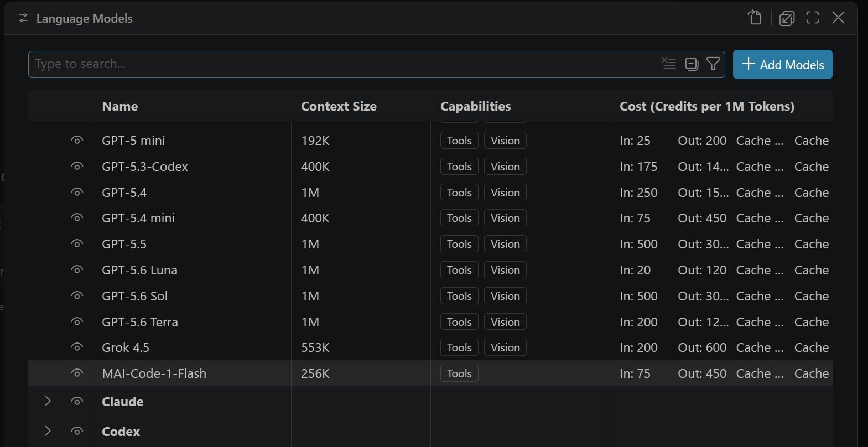
Task: Toggle visibility of GPT-5.6 Sol
Action: (77, 296)
